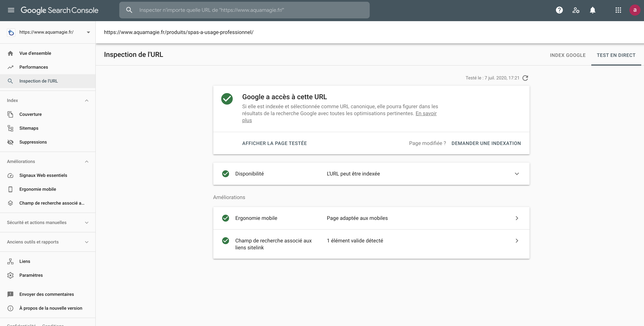Open the hamburger navigation menu
644x326 pixels.
11,10
